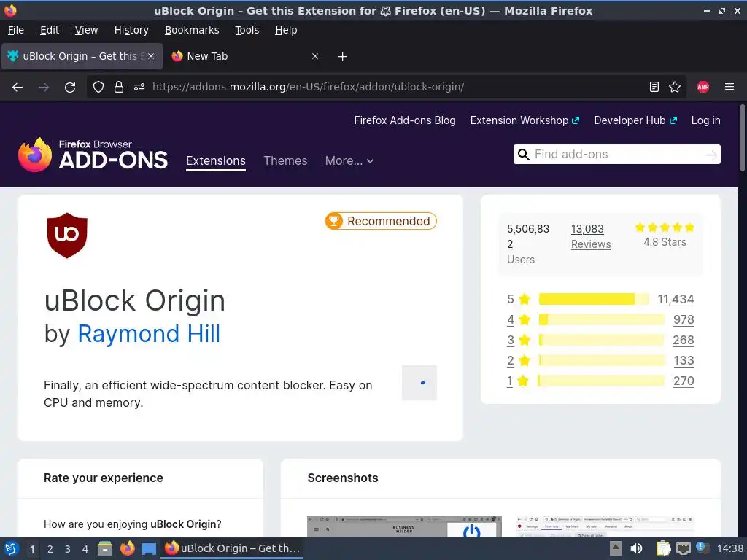Reload the current page

(70, 87)
